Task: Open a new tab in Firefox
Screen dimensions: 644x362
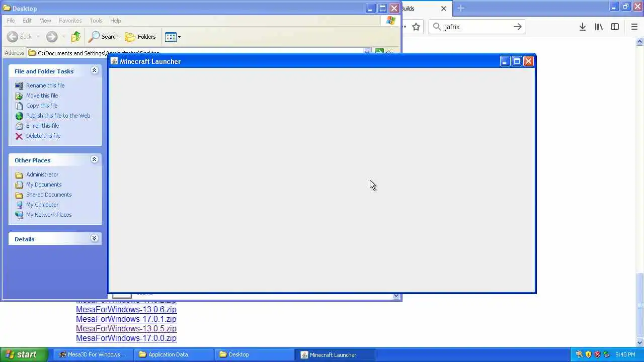Action: point(461,8)
